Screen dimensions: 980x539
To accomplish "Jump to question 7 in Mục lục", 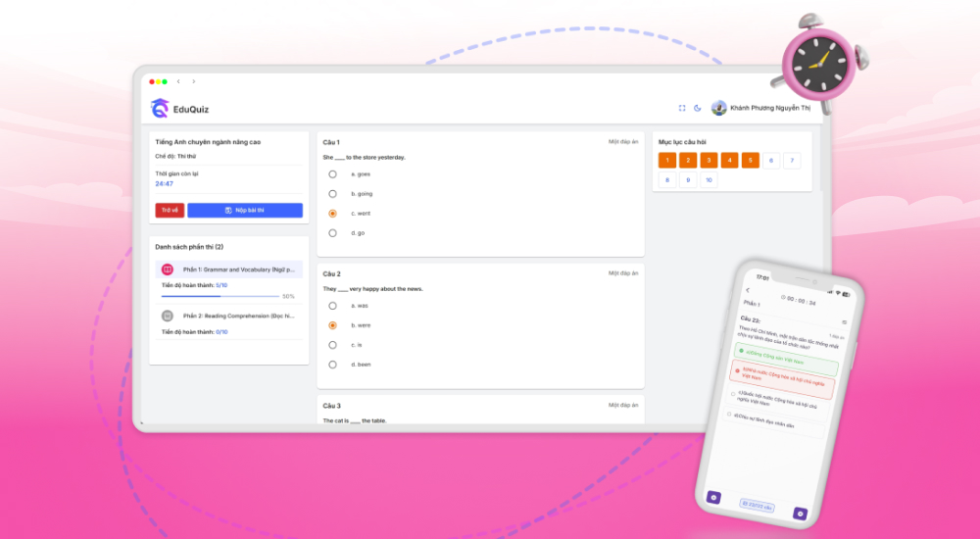I will [x=792, y=160].
